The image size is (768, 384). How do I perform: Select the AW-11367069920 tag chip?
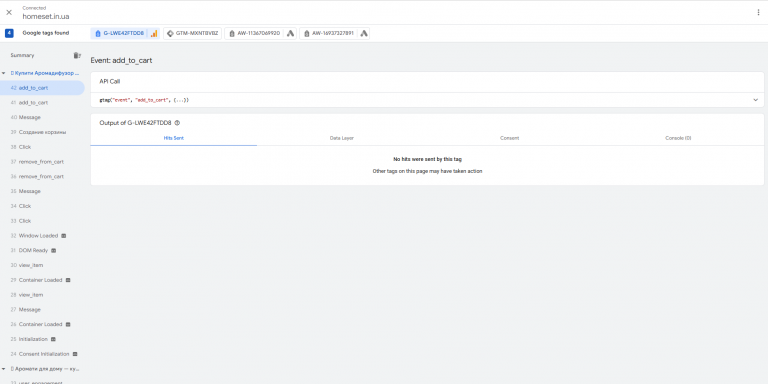pyautogui.click(x=254, y=33)
